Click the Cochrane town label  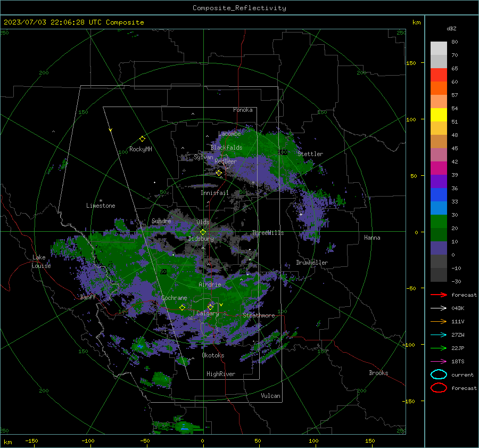[x=174, y=298]
